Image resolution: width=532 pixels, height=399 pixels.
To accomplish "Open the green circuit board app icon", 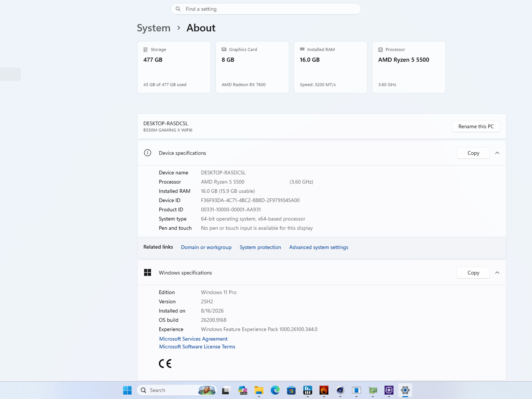I will [x=373, y=390].
